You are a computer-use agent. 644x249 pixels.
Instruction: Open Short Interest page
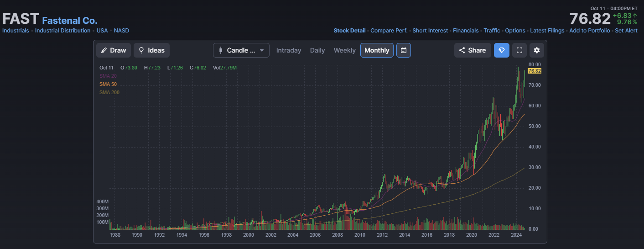pos(430,31)
